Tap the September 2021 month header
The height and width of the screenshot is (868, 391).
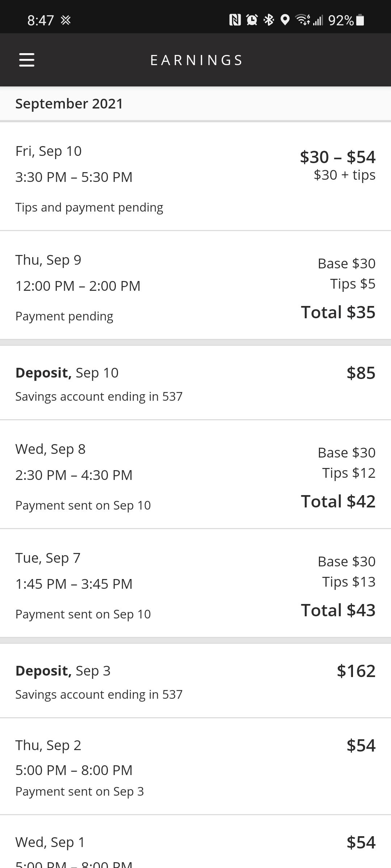tap(69, 104)
